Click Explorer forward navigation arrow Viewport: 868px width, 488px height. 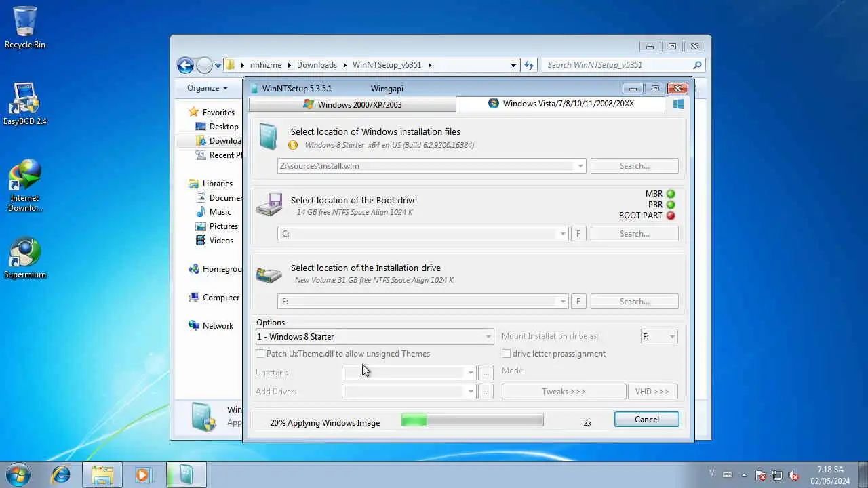204,65
